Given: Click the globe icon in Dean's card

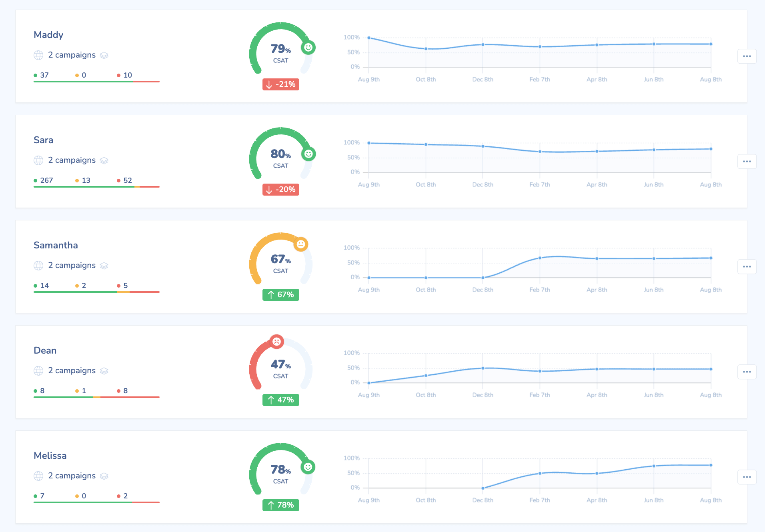Looking at the screenshot, I should (x=38, y=370).
